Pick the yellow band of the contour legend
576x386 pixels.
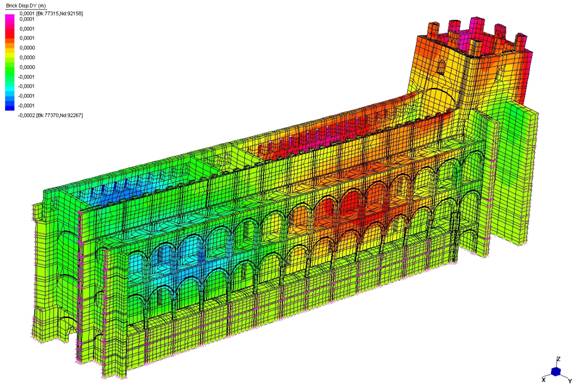[x=10, y=55]
